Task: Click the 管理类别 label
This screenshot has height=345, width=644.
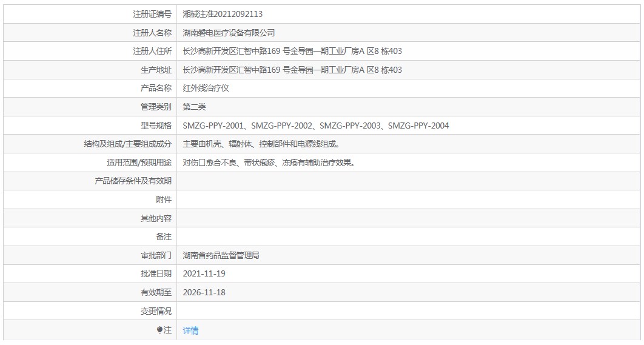Action: coord(156,107)
